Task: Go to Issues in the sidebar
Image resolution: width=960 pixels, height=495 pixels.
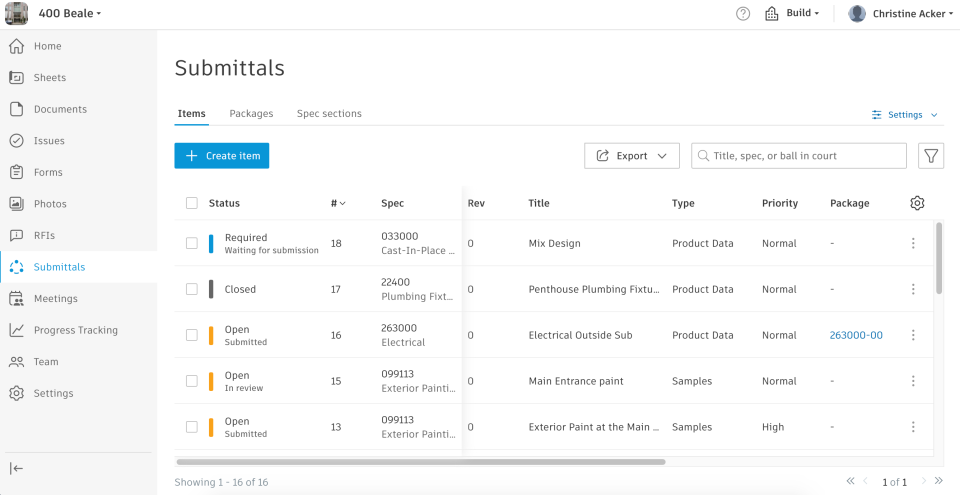Action: 49,141
